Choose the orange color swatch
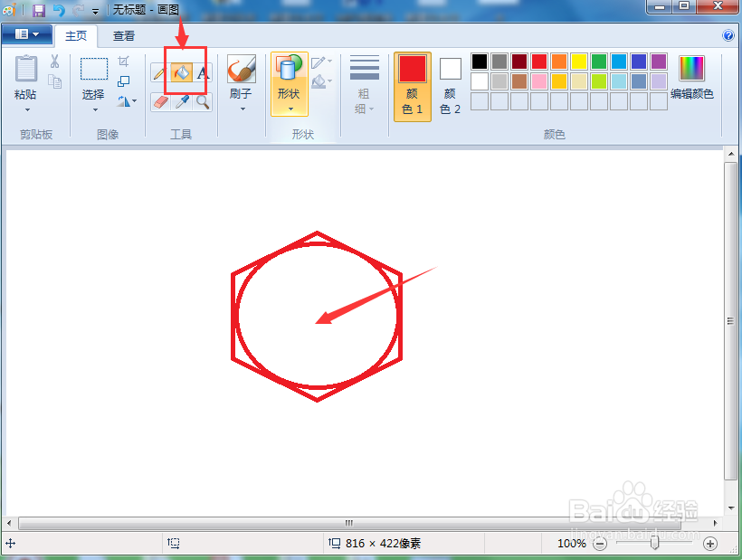The image size is (742, 560). [559, 62]
